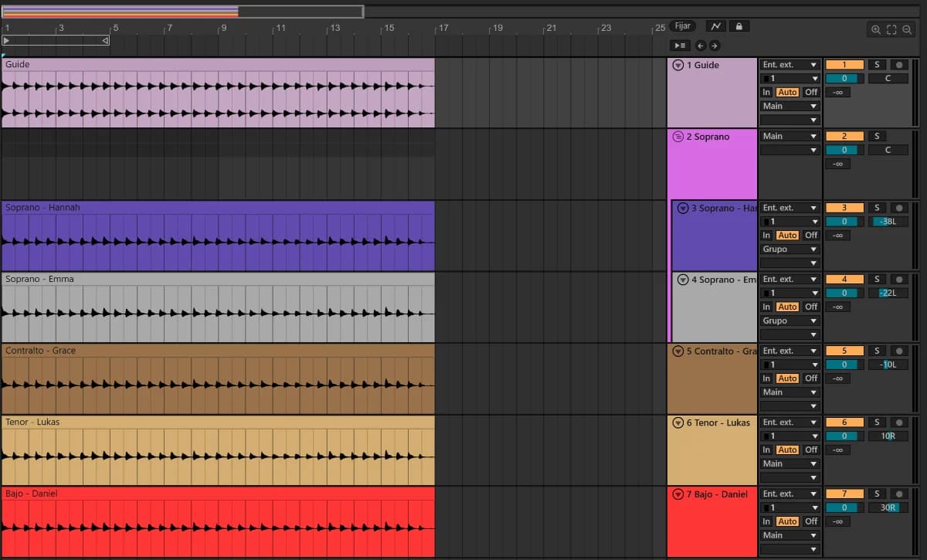Select the Guide audio clip header

tap(218, 64)
